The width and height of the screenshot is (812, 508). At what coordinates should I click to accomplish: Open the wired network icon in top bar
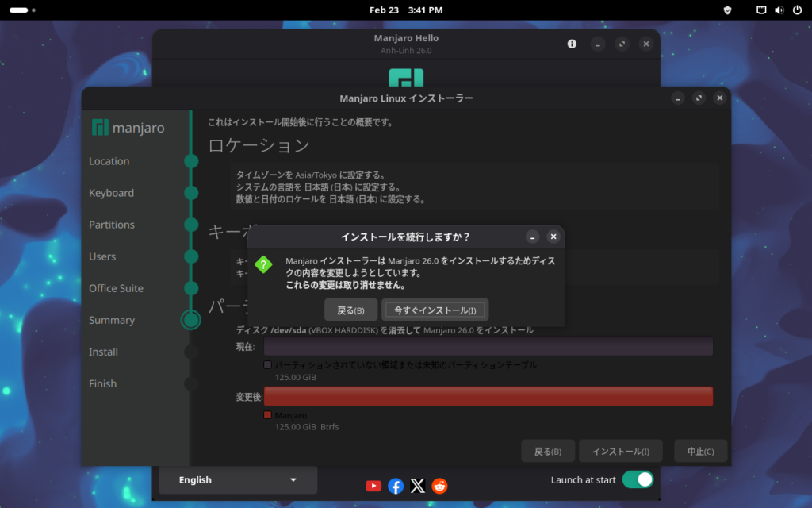coord(761,10)
